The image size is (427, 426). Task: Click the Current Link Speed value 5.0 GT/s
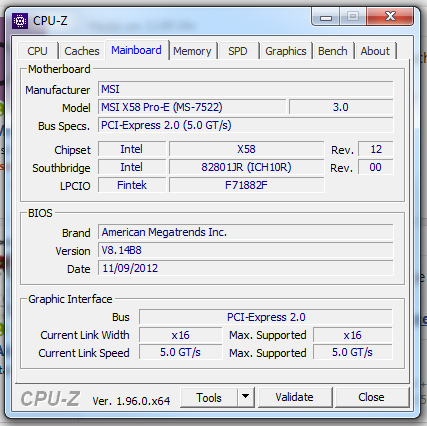(x=180, y=353)
